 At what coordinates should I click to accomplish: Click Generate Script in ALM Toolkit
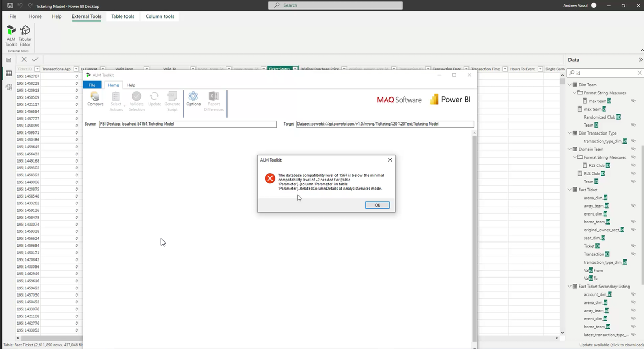coord(172,101)
